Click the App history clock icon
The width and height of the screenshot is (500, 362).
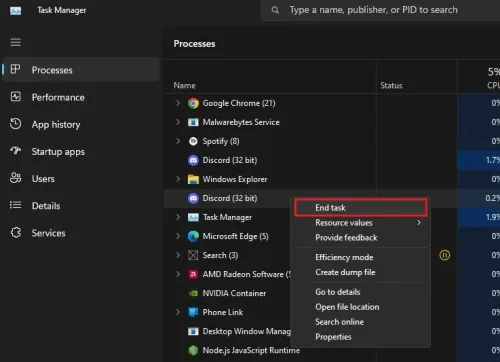pos(15,124)
